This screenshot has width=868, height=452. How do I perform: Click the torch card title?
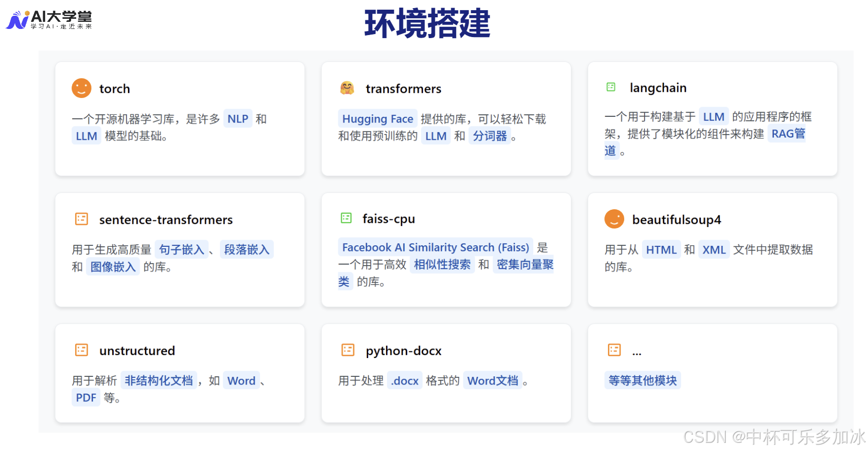click(114, 89)
